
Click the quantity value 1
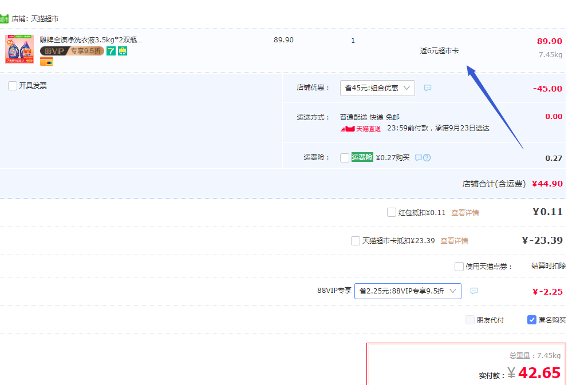353,41
